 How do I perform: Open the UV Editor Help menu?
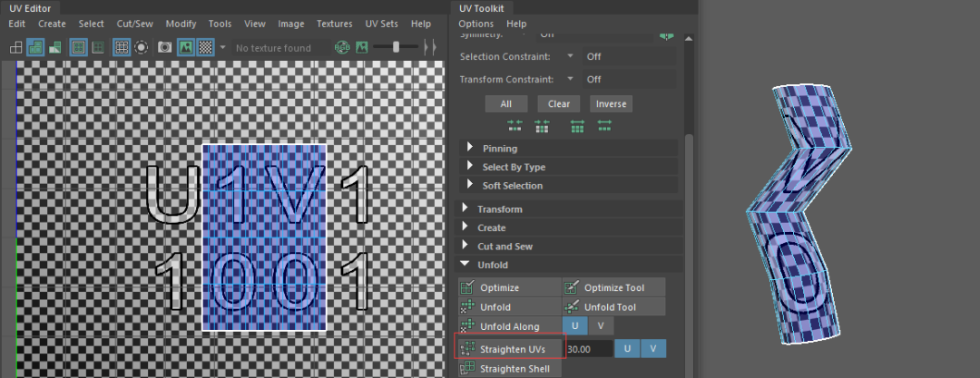[421, 24]
